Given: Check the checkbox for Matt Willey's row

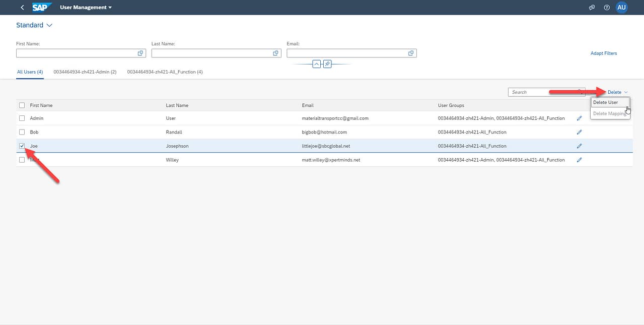Looking at the screenshot, I should (x=22, y=160).
